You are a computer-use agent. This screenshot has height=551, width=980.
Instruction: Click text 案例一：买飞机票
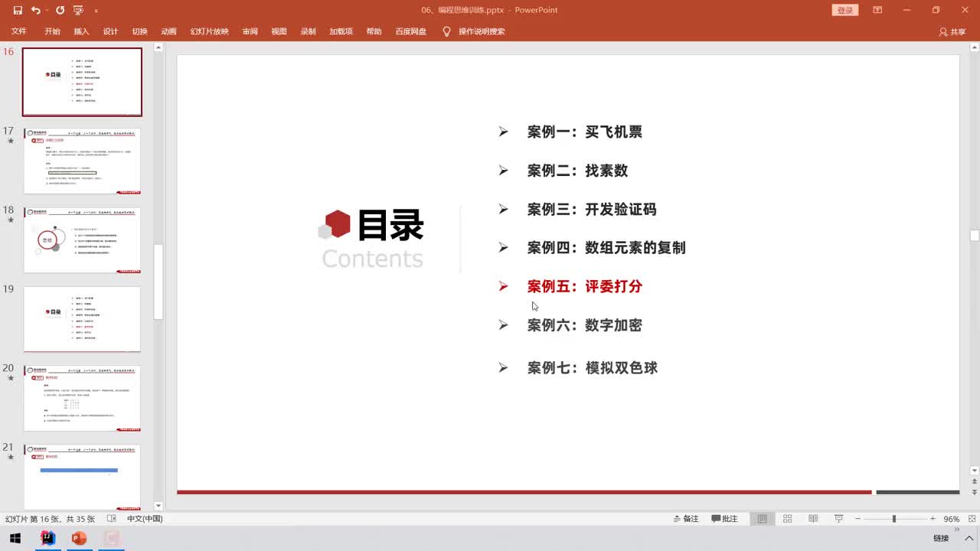click(x=584, y=132)
